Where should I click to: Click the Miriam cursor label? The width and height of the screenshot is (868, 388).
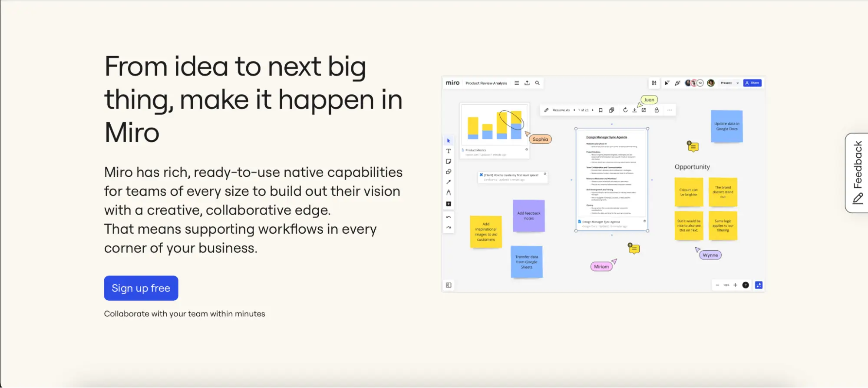click(x=601, y=267)
